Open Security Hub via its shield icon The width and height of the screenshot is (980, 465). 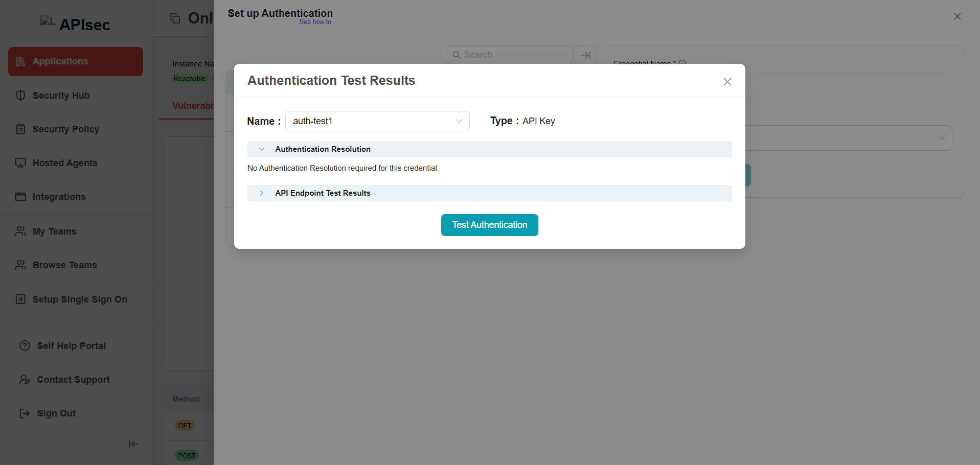click(20, 96)
